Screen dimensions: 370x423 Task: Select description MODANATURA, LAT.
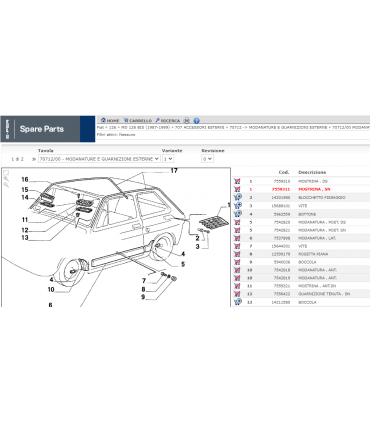317,238
